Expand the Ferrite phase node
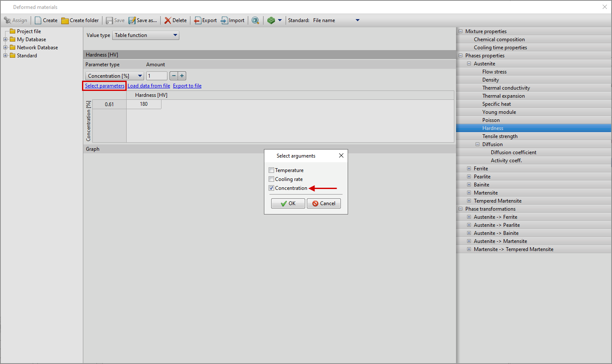This screenshot has width=612, height=364. pos(469,169)
